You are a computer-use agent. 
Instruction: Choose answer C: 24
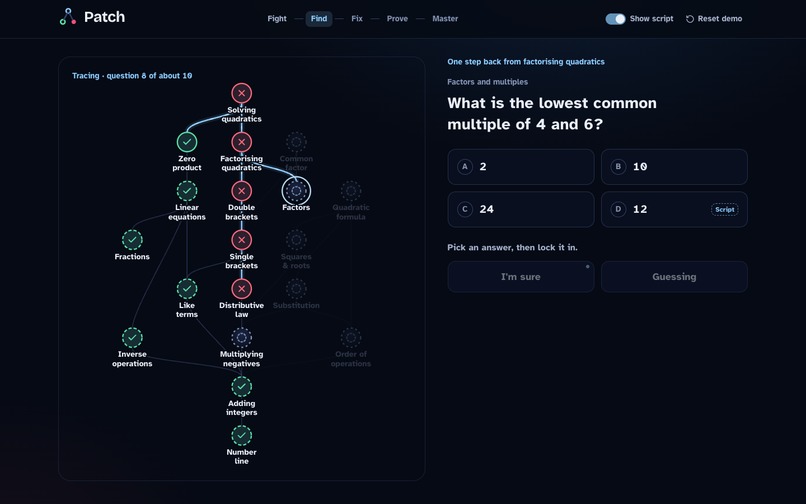pyautogui.click(x=521, y=209)
